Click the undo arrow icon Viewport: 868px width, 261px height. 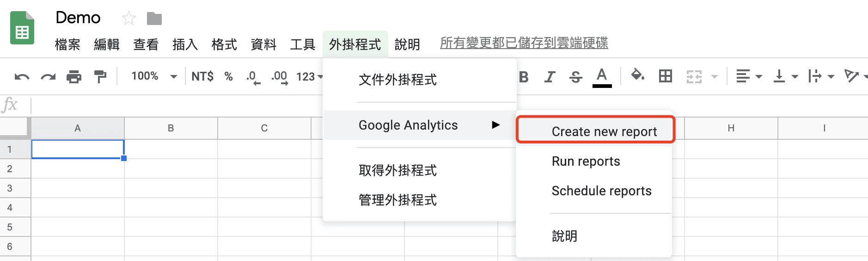(x=22, y=77)
